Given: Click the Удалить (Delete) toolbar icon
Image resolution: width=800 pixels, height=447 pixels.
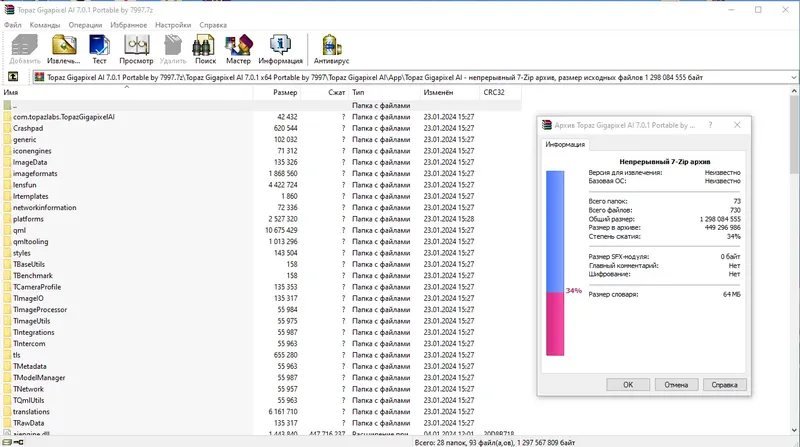Looking at the screenshot, I should (173, 49).
